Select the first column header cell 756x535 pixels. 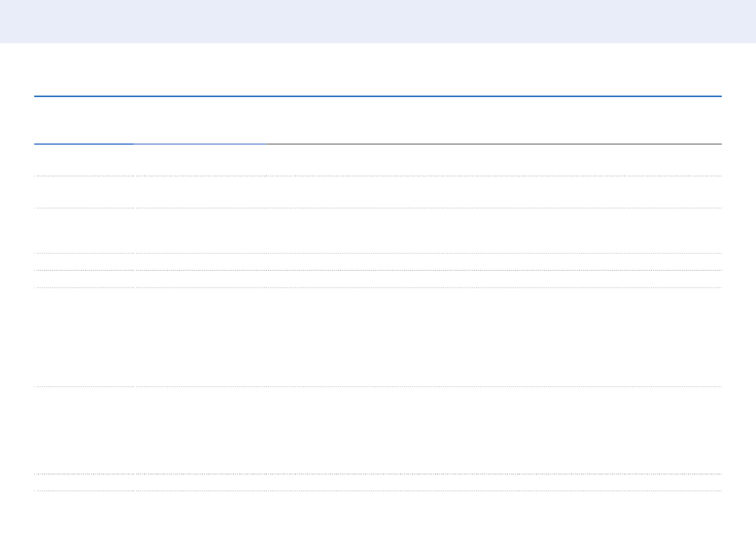pos(84,120)
